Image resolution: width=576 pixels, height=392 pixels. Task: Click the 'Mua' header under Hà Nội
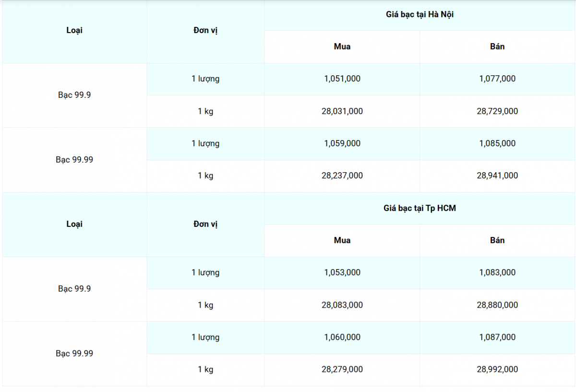[342, 47]
